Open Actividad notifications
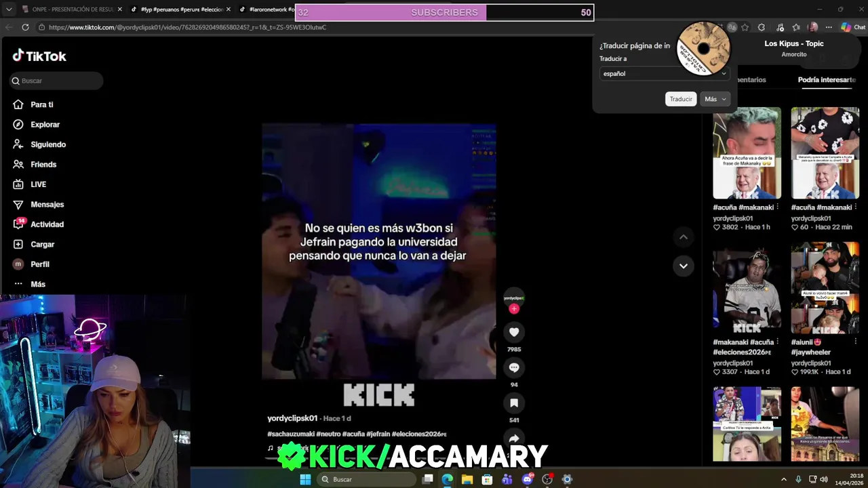The image size is (868, 488). (39, 224)
